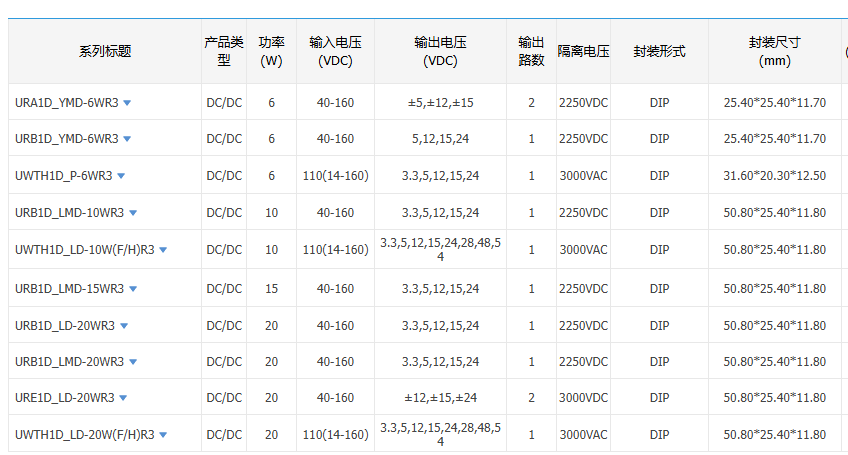848x455 pixels.
Task: Click the triangle icon beside URB1D_YMD-6WR3
Action: pyautogui.click(x=127, y=139)
